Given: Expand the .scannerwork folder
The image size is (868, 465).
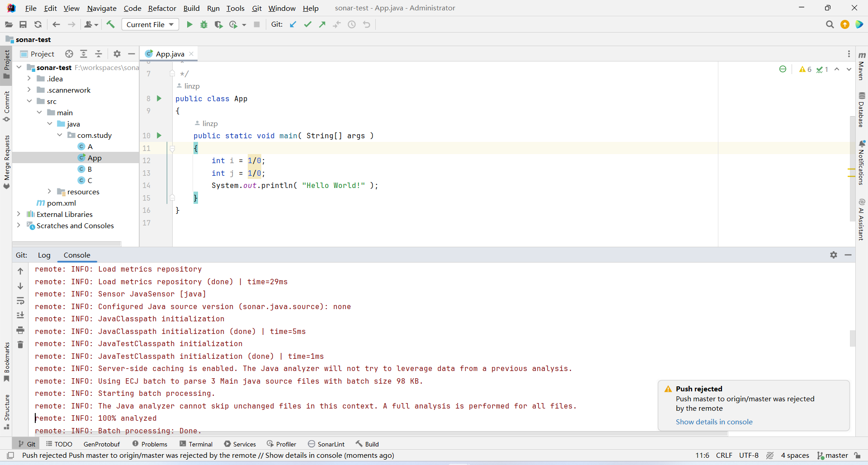Looking at the screenshot, I should 29,90.
